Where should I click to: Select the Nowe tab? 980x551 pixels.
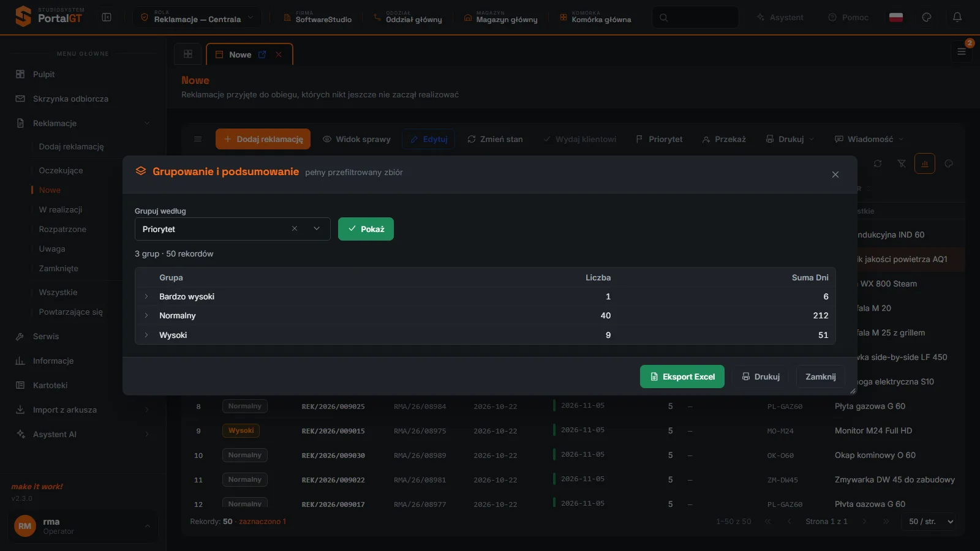point(240,54)
